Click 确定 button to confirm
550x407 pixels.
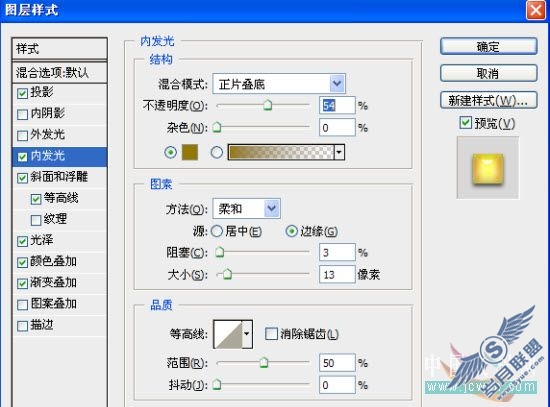tap(489, 46)
